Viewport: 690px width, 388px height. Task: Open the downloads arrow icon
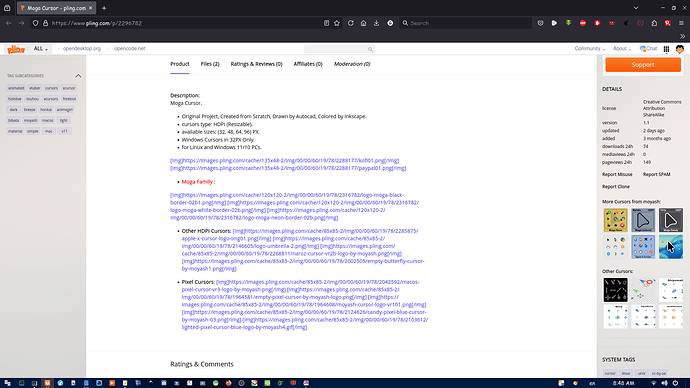[x=376, y=23]
